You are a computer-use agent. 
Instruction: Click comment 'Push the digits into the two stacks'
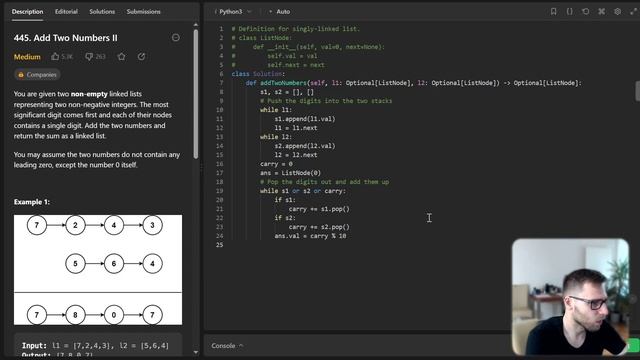(326, 101)
